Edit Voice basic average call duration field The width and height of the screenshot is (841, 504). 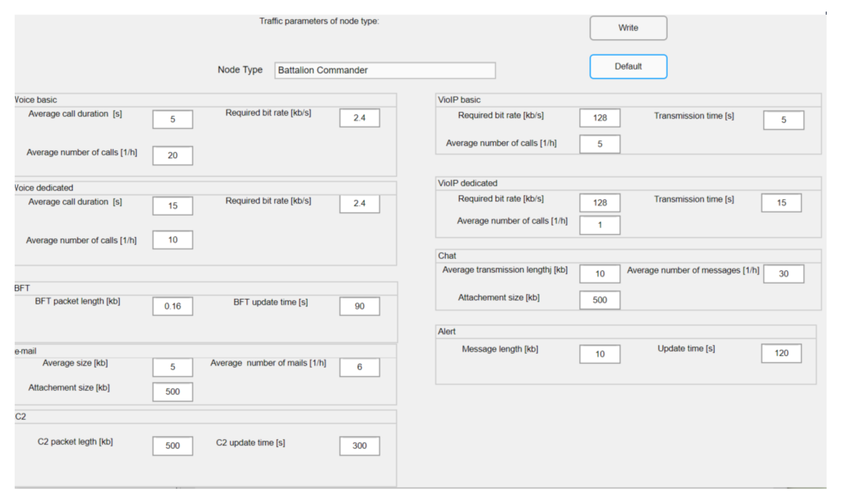[173, 119]
